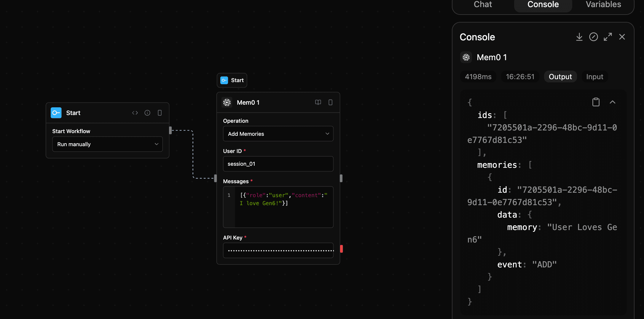Image resolution: width=644 pixels, height=319 pixels.
Task: Switch to the Chat tab
Action: point(483,4)
